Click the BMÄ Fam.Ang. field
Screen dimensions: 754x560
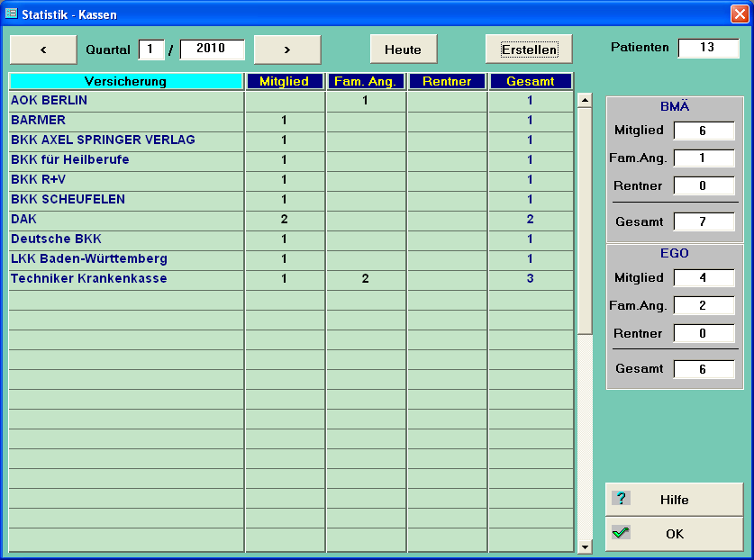(x=704, y=158)
